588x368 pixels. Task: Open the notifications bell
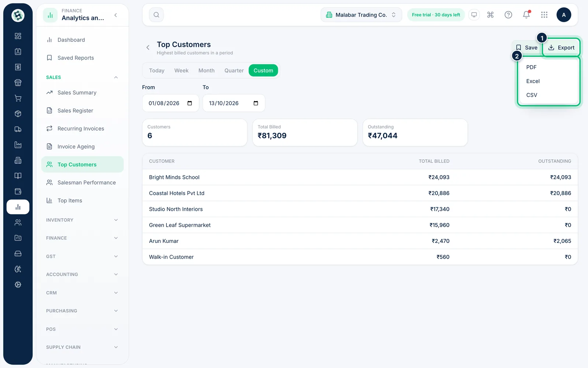point(526,15)
